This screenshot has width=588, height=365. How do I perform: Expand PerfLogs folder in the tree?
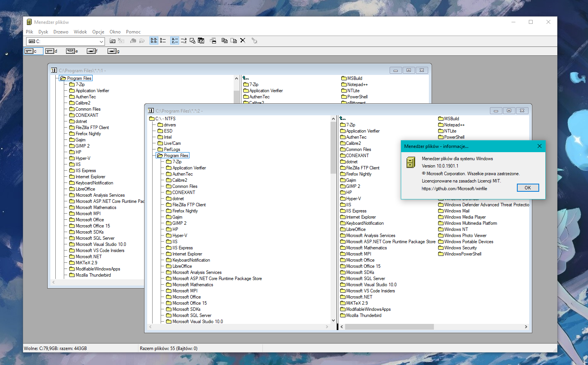coord(172,149)
